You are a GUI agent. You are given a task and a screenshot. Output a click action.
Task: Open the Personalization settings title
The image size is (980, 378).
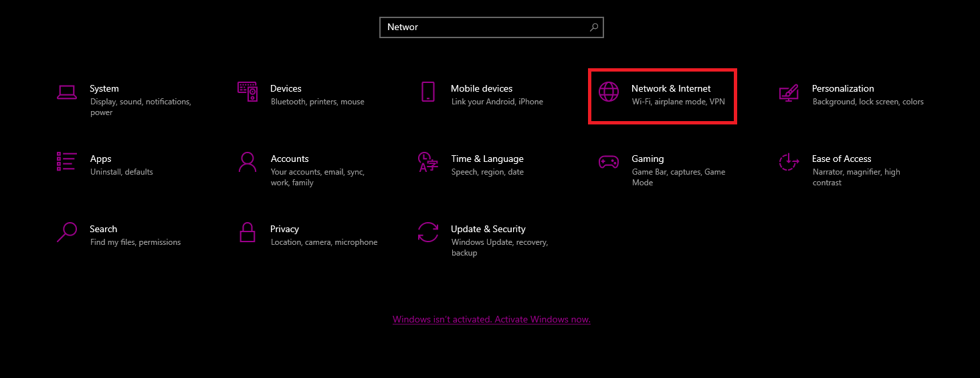coord(843,88)
